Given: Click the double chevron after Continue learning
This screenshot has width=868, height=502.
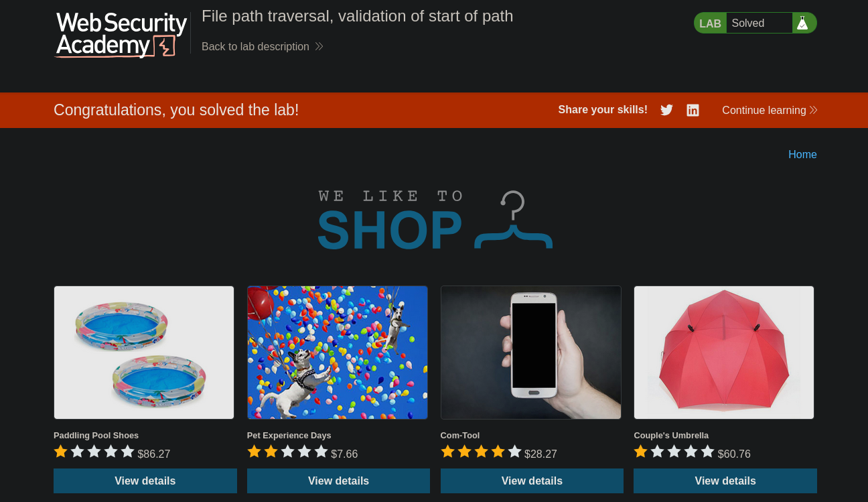Looking at the screenshot, I should click(813, 110).
